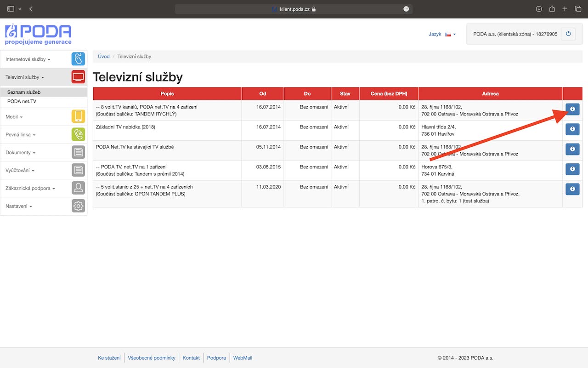This screenshot has width=588, height=368.
Task: Open info for PODA Net.TV ke stávající row
Action: [572, 149]
